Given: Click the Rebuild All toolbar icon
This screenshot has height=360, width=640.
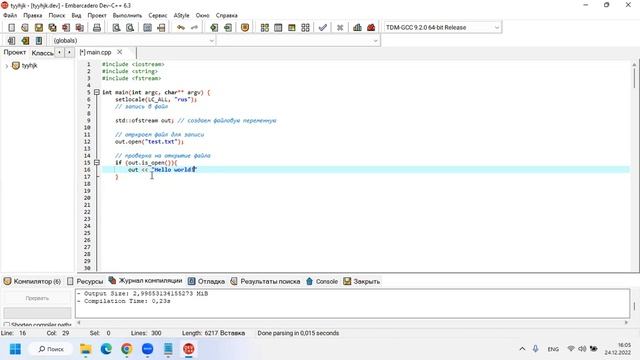Looking at the screenshot, I should pyautogui.click(x=305, y=27).
